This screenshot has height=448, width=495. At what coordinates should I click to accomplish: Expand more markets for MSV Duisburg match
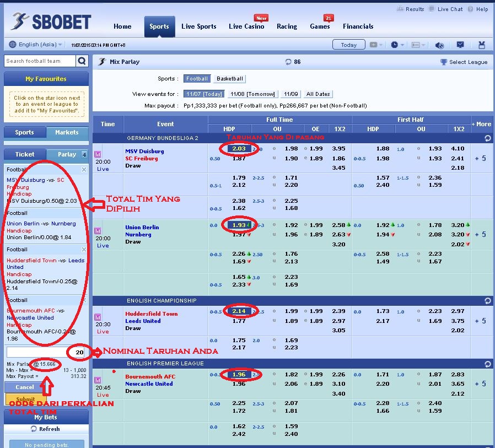point(481,158)
